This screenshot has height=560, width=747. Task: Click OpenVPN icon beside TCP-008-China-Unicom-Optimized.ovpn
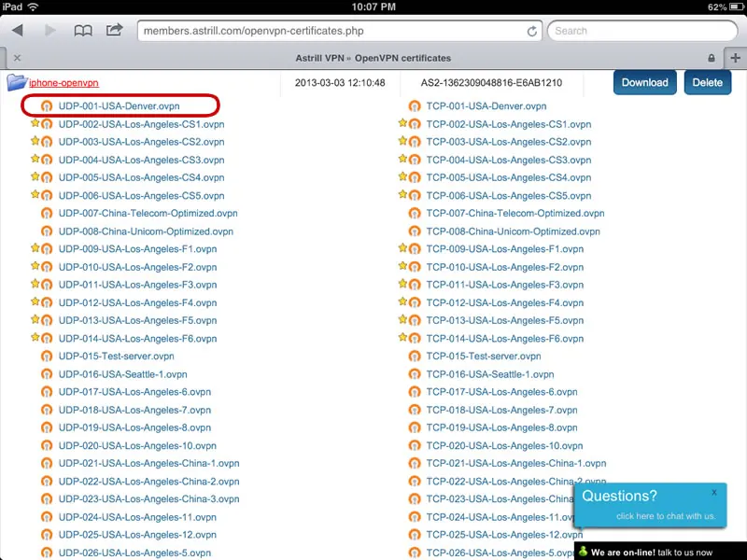[x=415, y=231]
